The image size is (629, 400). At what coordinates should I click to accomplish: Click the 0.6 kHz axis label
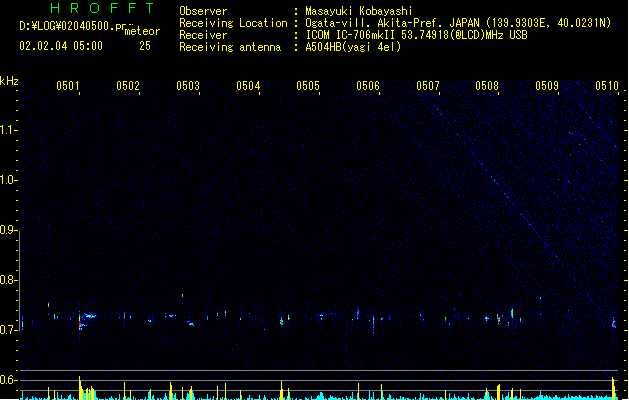(x=8, y=380)
